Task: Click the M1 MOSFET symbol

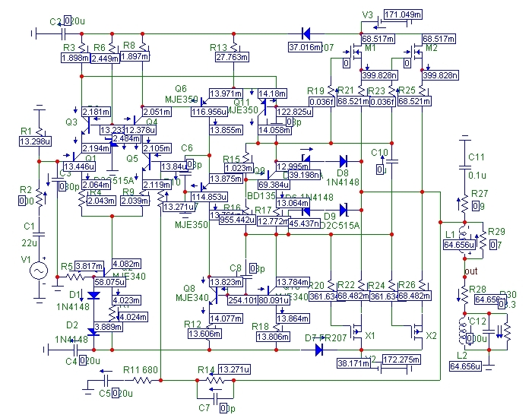Action: click(x=355, y=52)
